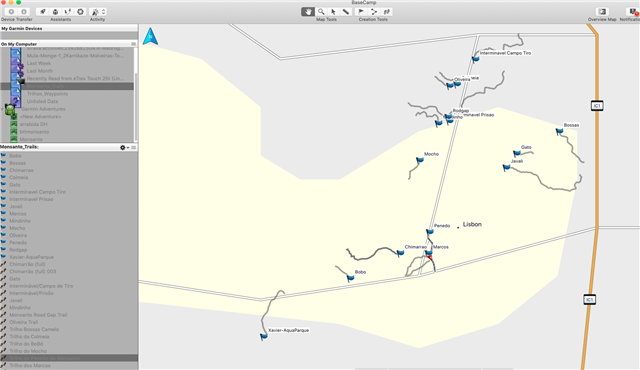
Task: Collapse the Garmin Adventures folder
Action: (x=3, y=109)
